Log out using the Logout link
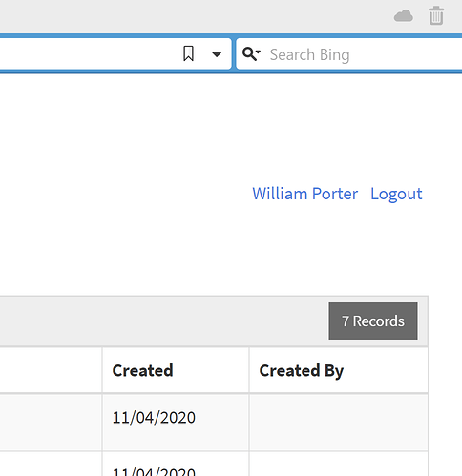 pos(396,194)
